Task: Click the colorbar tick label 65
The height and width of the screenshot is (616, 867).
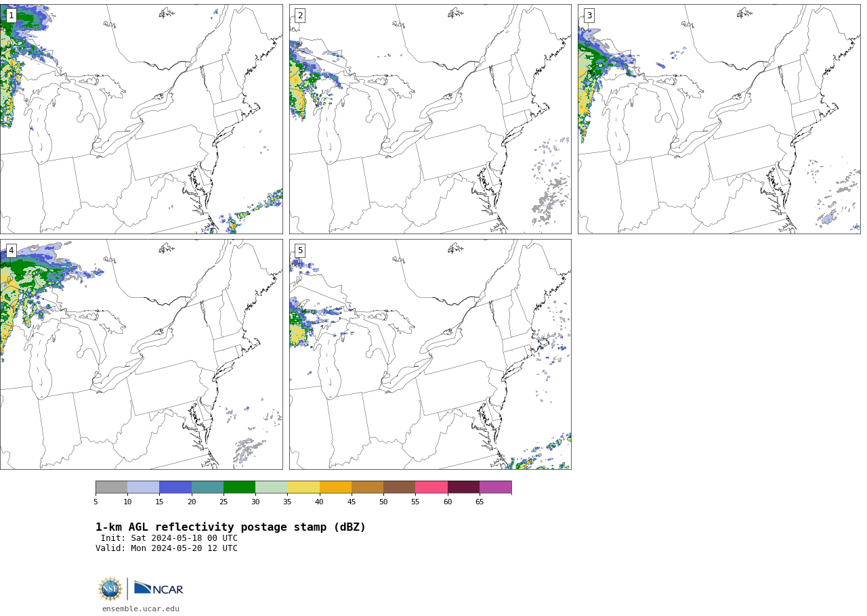Action: click(480, 502)
